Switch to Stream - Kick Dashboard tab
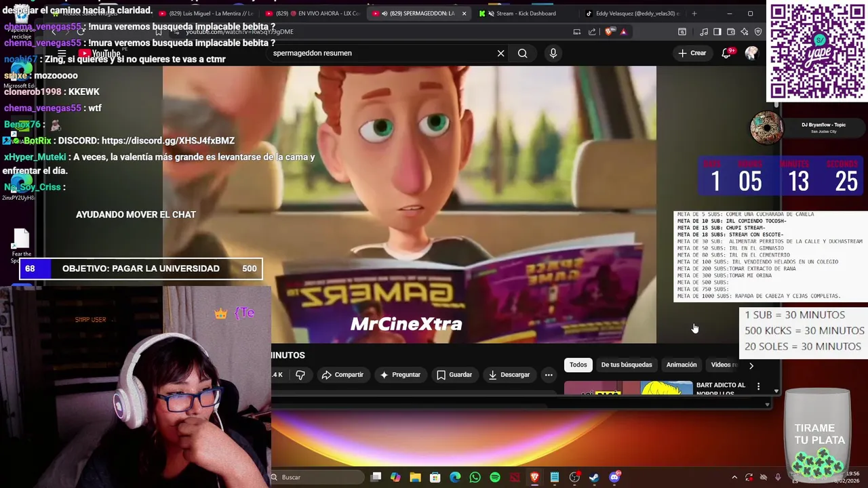 point(526,14)
